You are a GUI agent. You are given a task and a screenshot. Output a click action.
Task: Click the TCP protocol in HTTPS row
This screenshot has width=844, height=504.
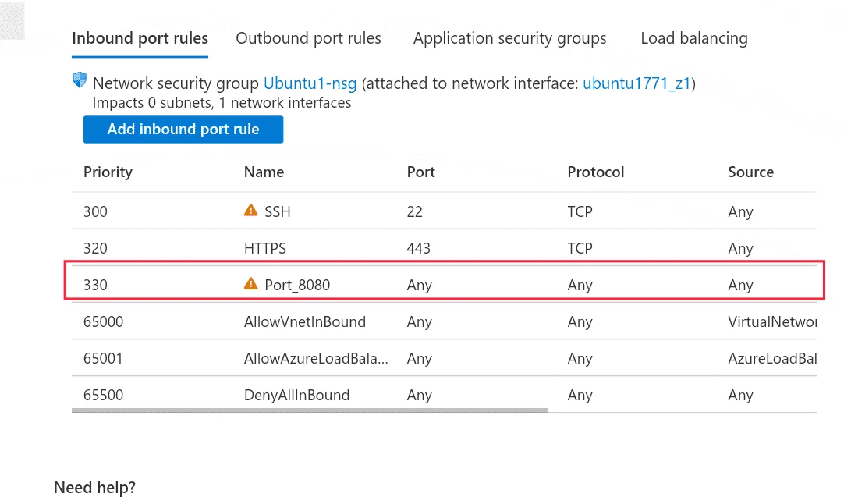click(x=580, y=248)
